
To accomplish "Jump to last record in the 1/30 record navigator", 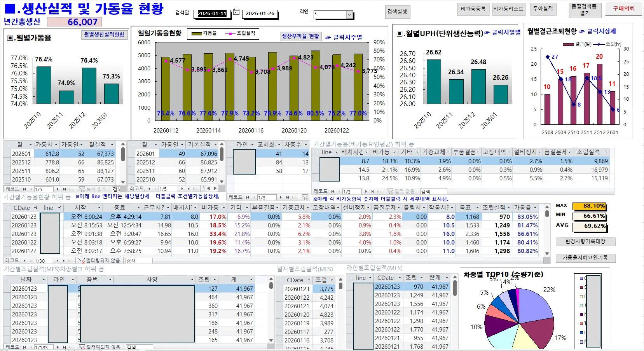I will 65,260.
